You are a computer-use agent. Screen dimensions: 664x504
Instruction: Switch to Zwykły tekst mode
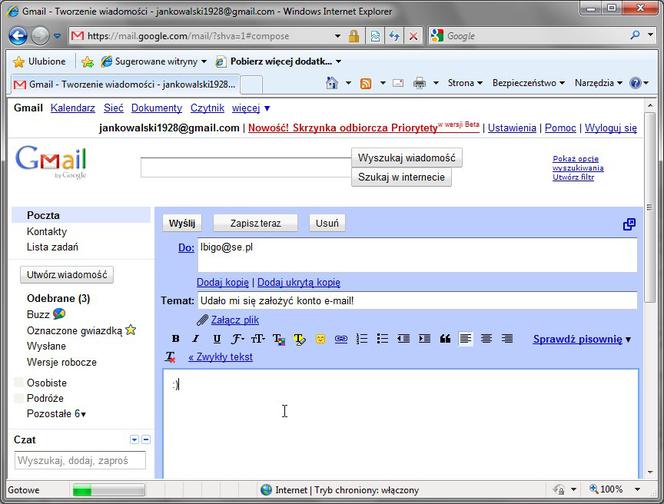(221, 357)
